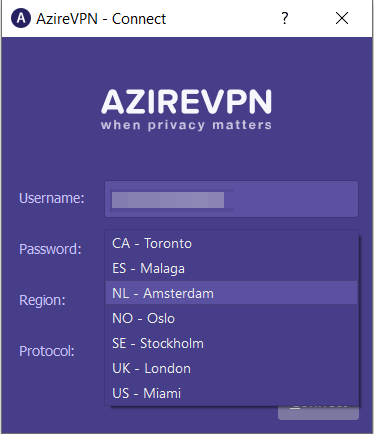Click the Protocol label
This screenshot has width=374, height=434.
[x=47, y=351]
